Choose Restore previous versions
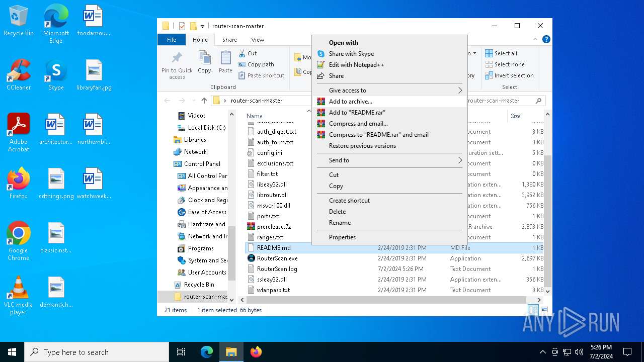The image size is (644, 362). (x=389, y=146)
